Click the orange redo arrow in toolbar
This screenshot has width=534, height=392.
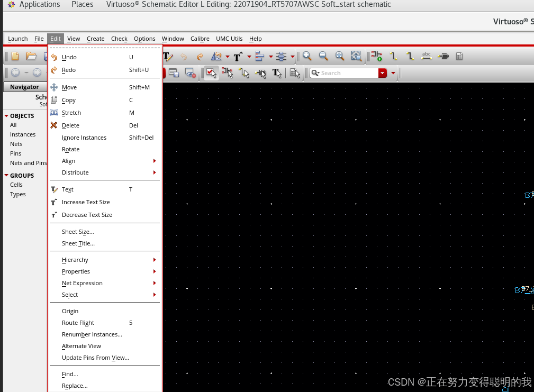point(200,57)
